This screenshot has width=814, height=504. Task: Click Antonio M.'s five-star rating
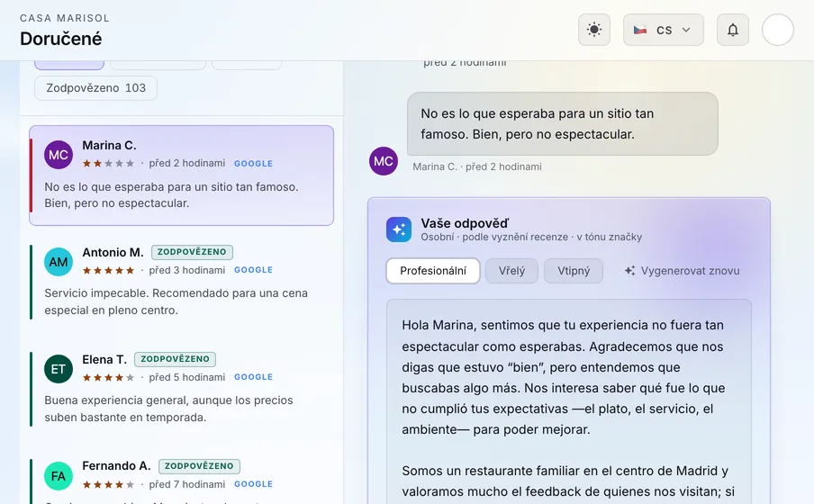click(x=108, y=270)
